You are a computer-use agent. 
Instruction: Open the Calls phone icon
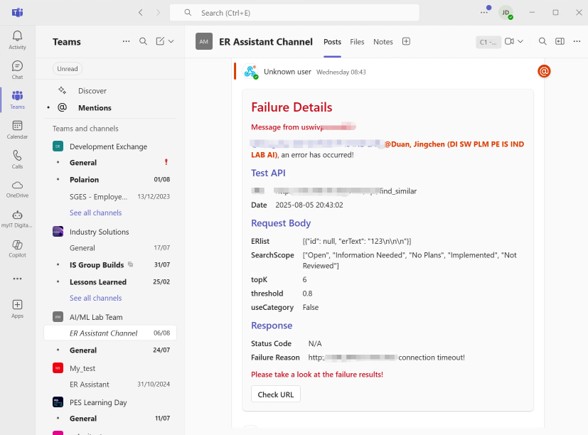pyautogui.click(x=17, y=159)
